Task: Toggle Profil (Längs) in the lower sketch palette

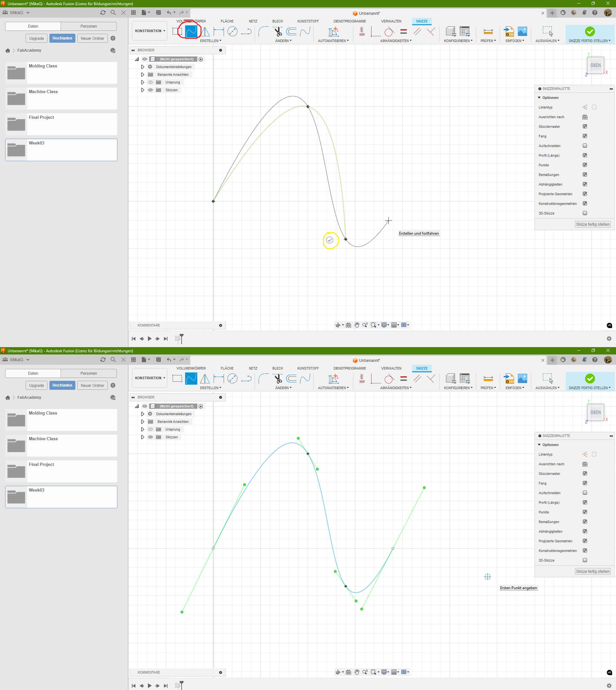Action: (585, 502)
